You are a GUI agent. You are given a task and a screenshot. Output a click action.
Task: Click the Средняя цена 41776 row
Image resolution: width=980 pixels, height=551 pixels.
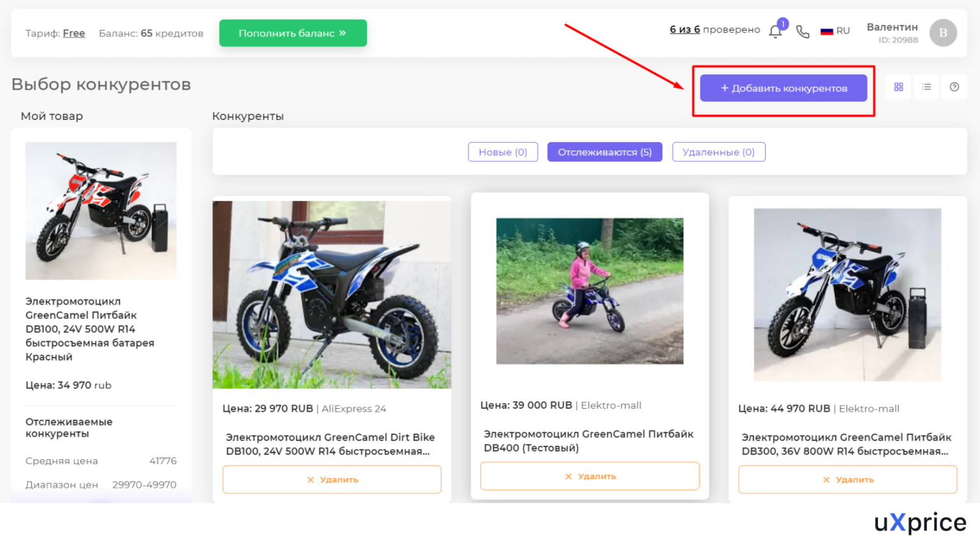[101, 461]
